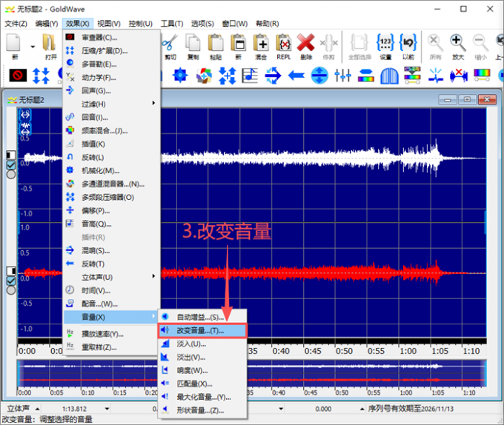The image size is (504, 425).
Task: Click the zoom in (放大) magnifier icon
Action: [x=458, y=43]
